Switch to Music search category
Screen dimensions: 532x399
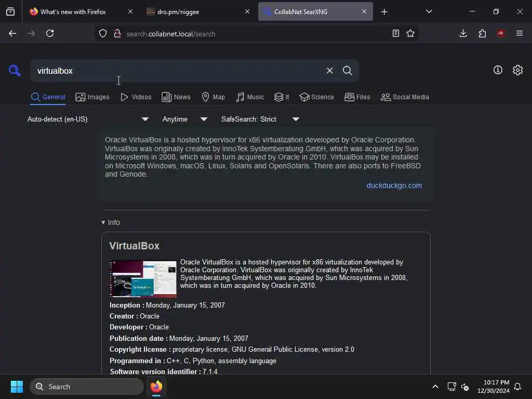(x=250, y=97)
